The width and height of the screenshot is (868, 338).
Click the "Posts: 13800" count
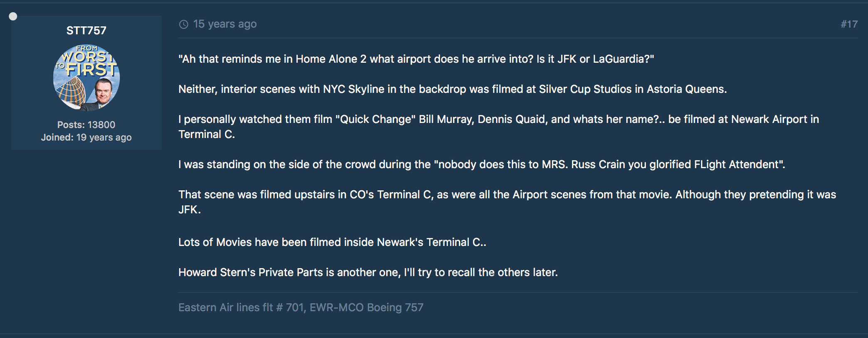pos(86,124)
